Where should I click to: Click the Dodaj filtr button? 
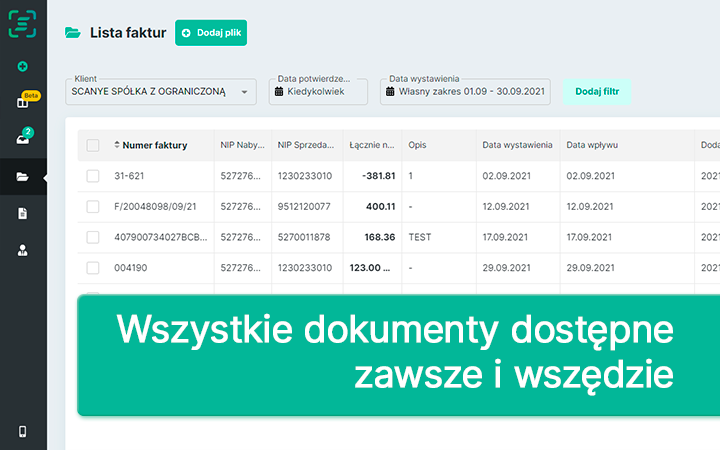coord(597,91)
